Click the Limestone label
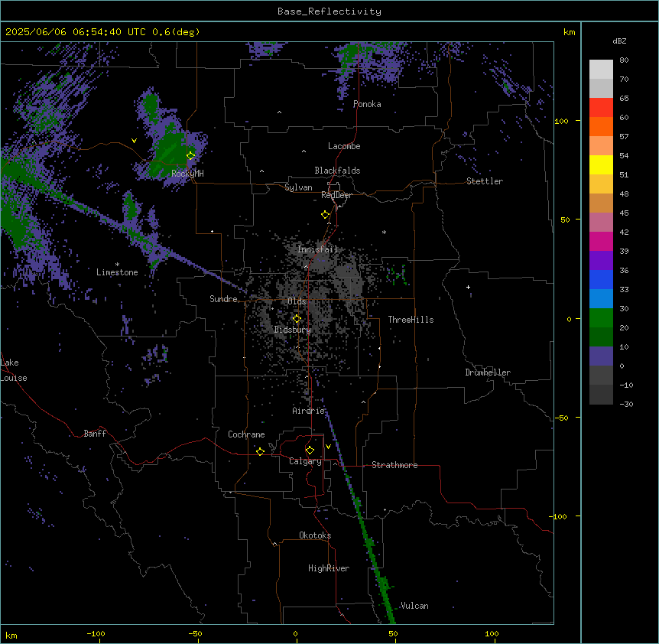The image size is (659, 644). pos(117,272)
